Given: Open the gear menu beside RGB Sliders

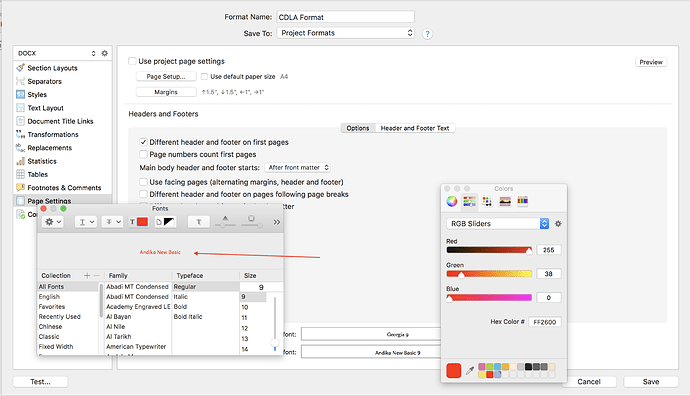Looking at the screenshot, I should pyautogui.click(x=558, y=224).
